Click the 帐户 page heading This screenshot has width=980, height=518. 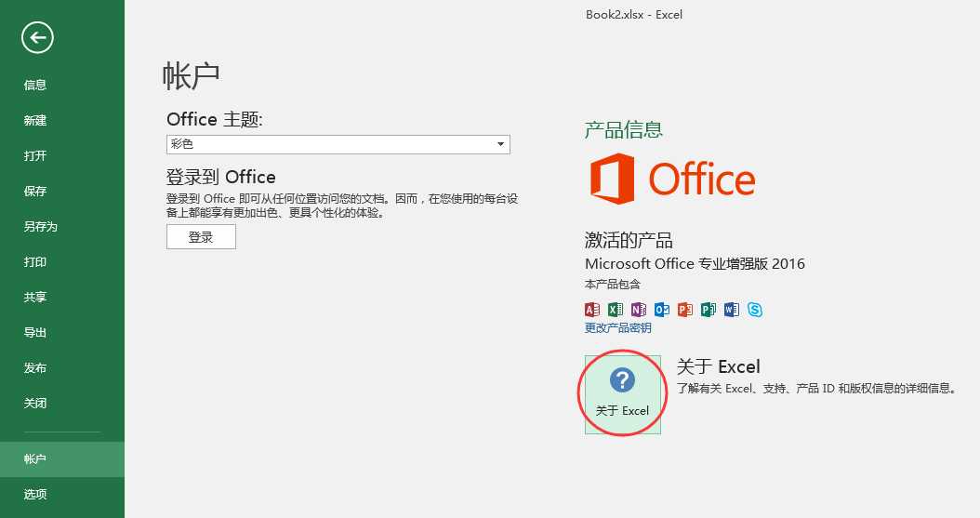coord(192,76)
